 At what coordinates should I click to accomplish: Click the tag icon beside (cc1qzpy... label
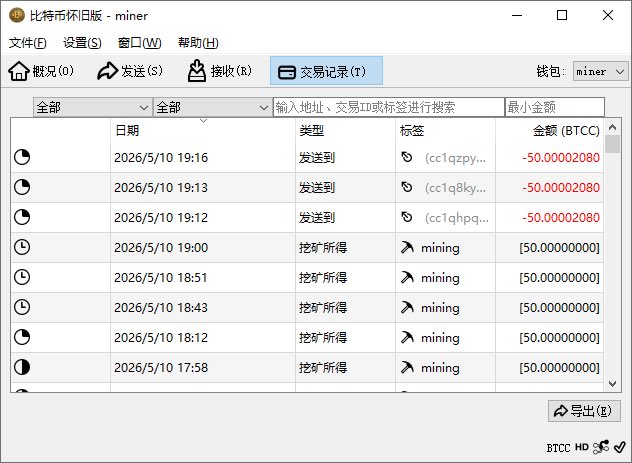(x=407, y=157)
